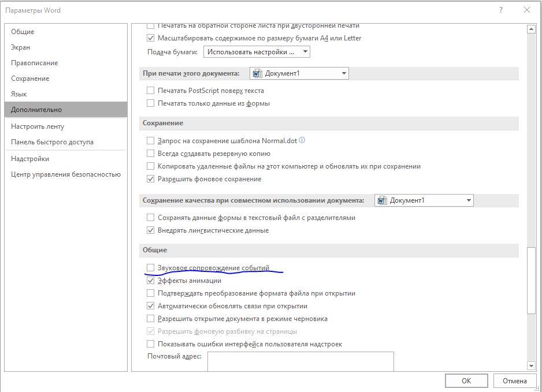The width and height of the screenshot is (542, 392).
Task: Open 'When printing this document' dropdown
Action: pyautogui.click(x=299, y=73)
